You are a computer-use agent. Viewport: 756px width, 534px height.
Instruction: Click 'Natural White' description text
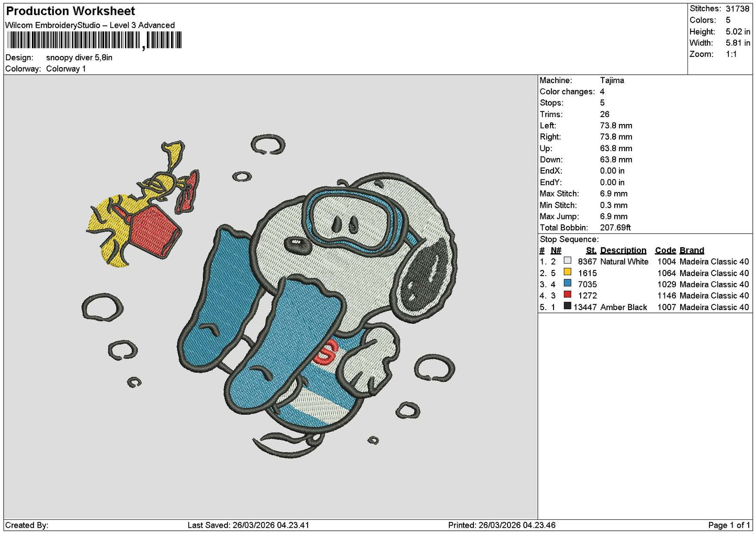click(x=624, y=262)
